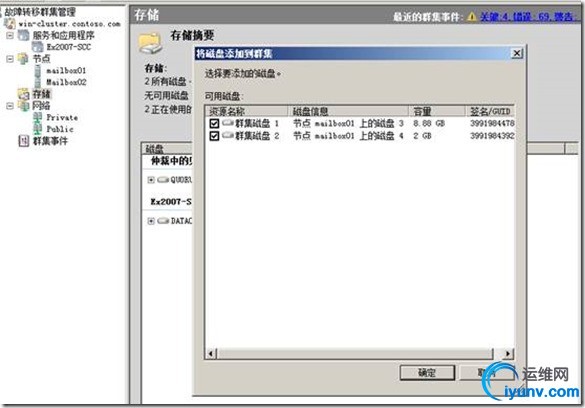Collapse the 网络 tree node

coord(10,106)
